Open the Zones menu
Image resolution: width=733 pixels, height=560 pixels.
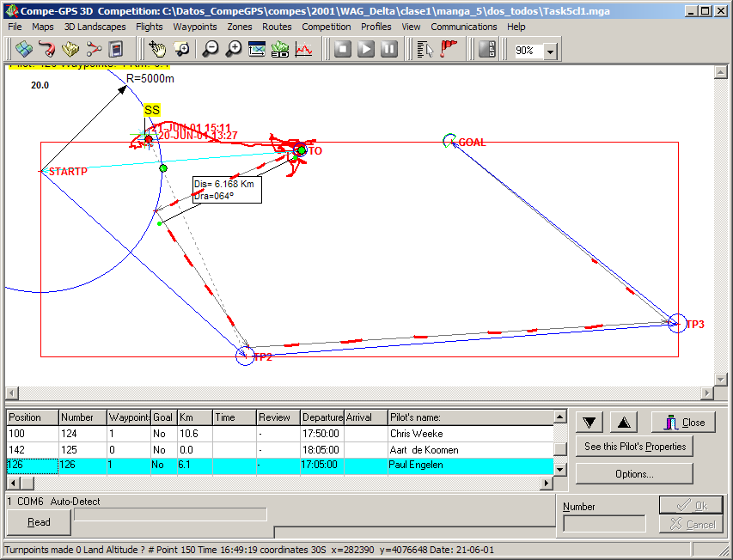[x=240, y=27]
